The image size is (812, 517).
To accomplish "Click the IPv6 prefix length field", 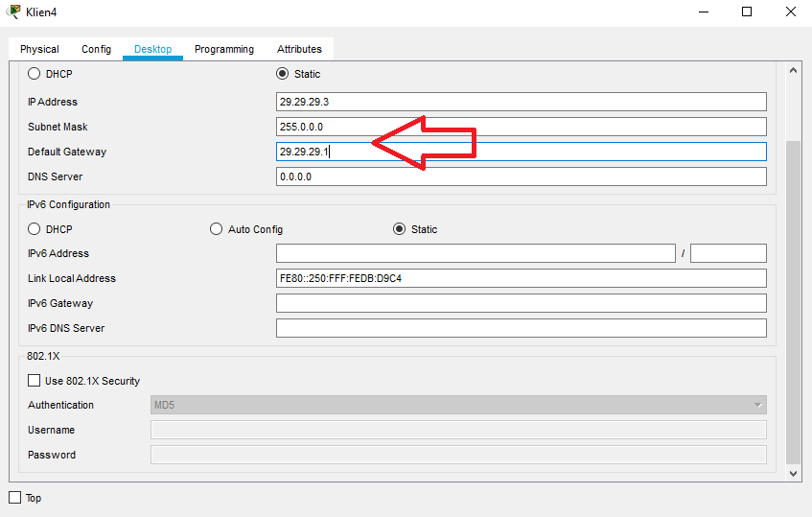I will click(x=728, y=253).
